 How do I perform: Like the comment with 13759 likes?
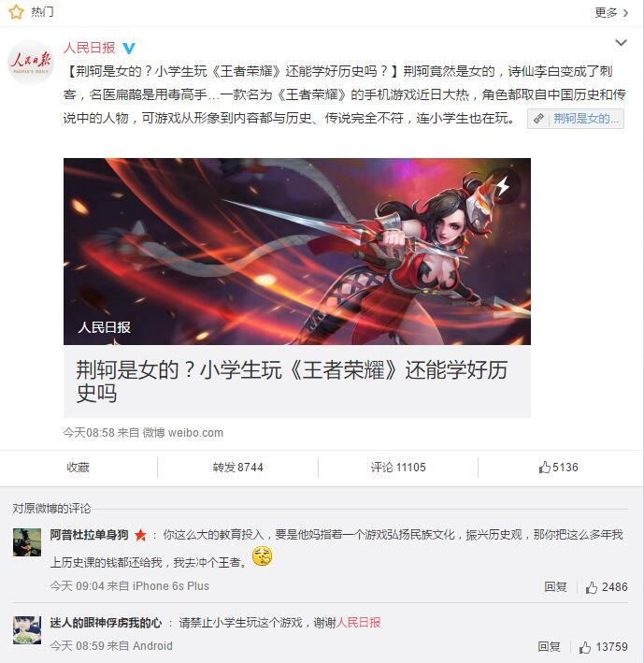coord(604,647)
